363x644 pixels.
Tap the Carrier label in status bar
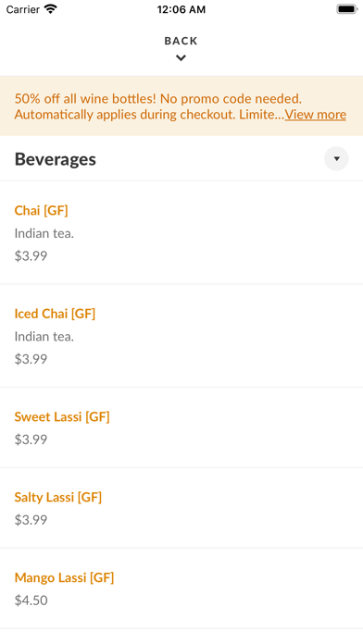(23, 9)
